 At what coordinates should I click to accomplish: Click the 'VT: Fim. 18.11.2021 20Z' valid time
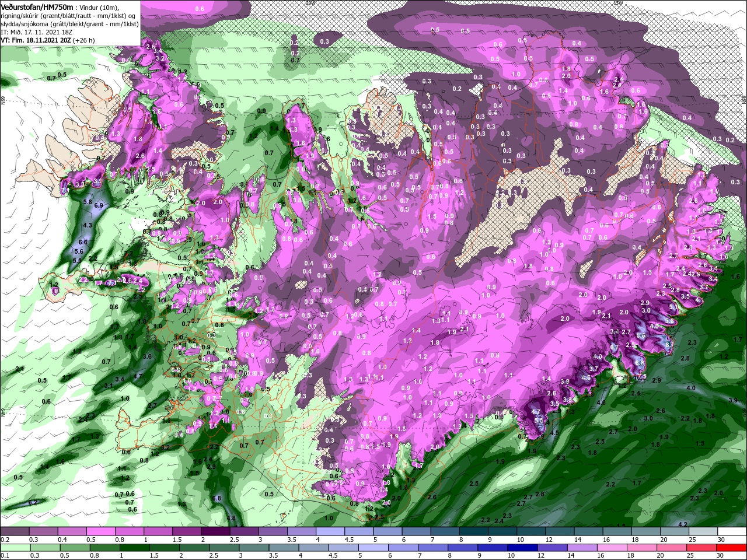pyautogui.click(x=36, y=40)
